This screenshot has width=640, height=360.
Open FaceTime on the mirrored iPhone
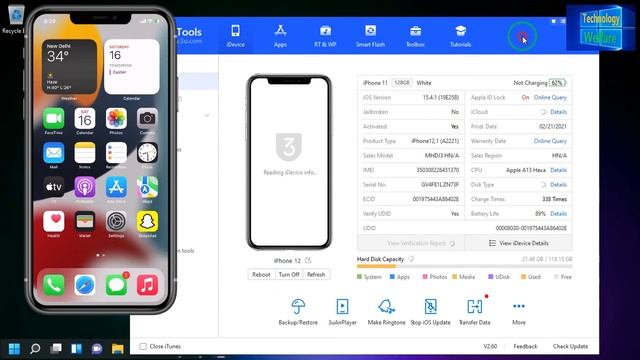pos(53,119)
